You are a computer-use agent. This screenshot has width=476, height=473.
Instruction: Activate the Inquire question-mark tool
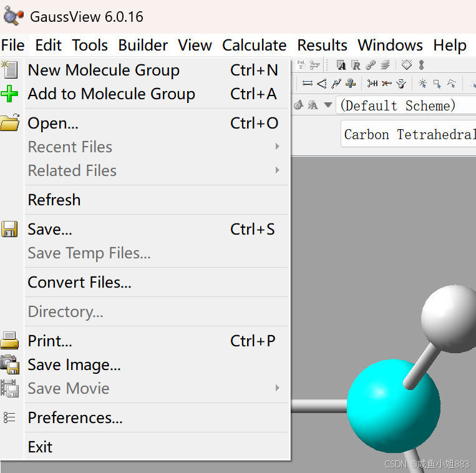(x=351, y=83)
